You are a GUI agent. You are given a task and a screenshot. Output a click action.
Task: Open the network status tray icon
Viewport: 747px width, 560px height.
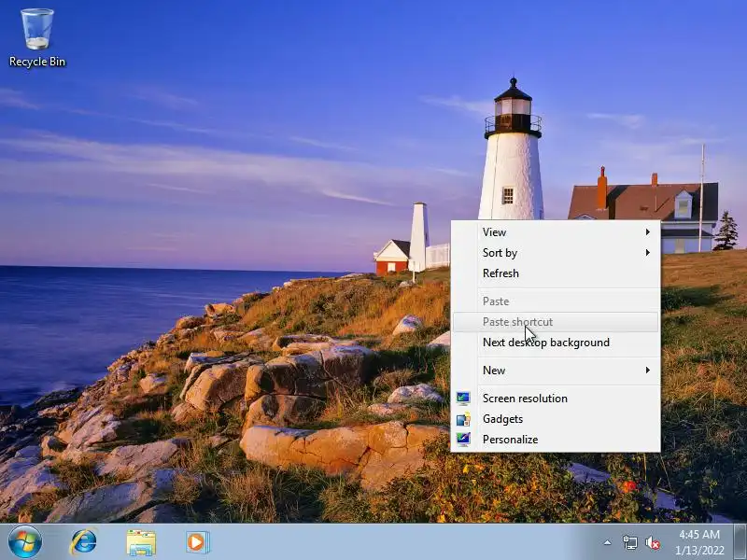(x=629, y=542)
